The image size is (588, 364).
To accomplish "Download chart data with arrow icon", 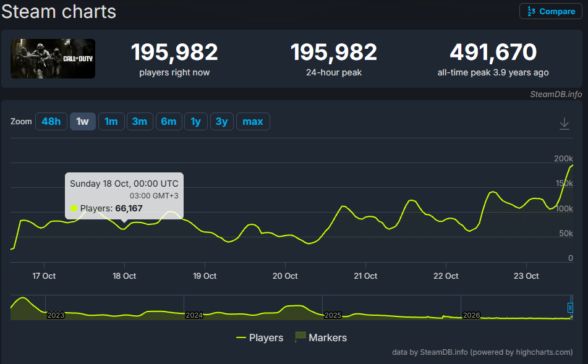I will point(564,124).
